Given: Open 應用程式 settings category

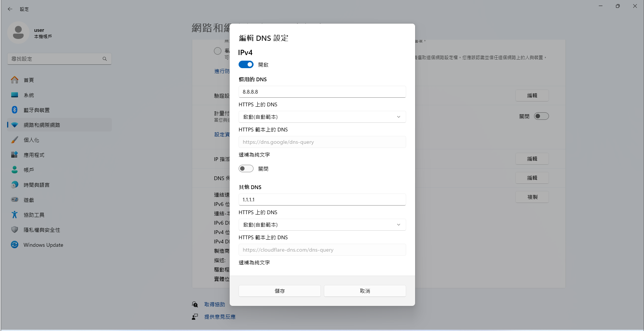Looking at the screenshot, I should coord(59,155).
